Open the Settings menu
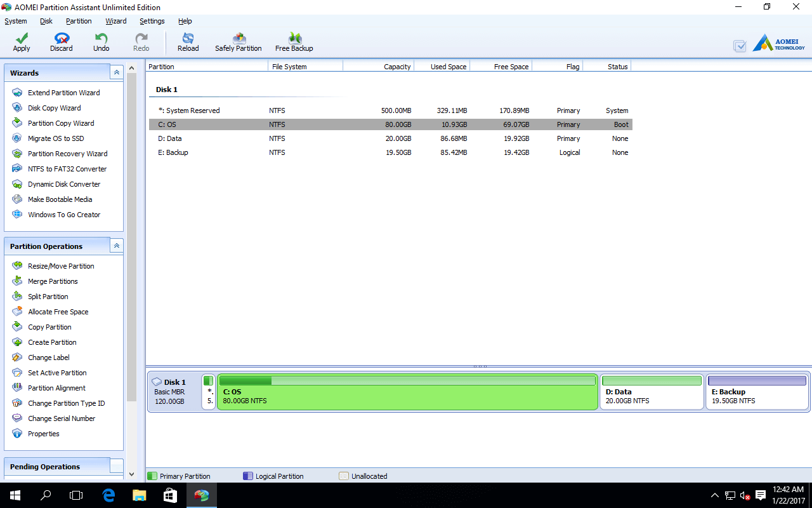Viewport: 812px width, 508px height. point(152,21)
